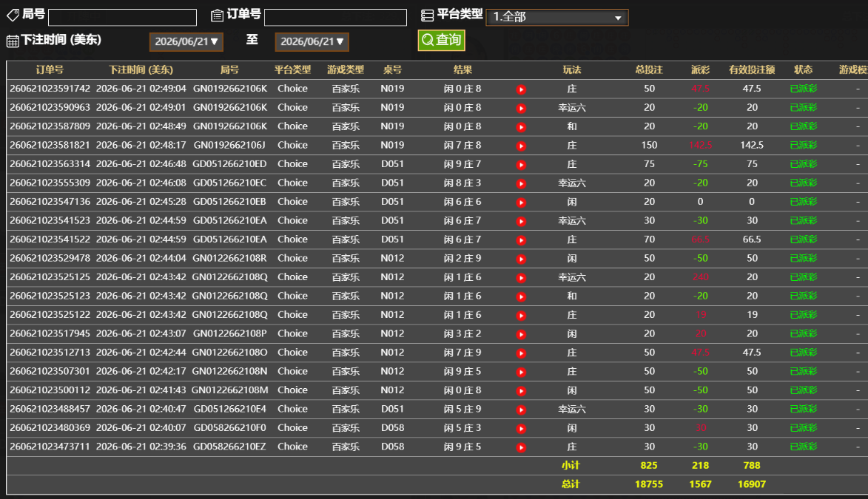Image resolution: width=868 pixels, height=499 pixels.
Task: Click the green 查询 search button
Action: tap(441, 40)
